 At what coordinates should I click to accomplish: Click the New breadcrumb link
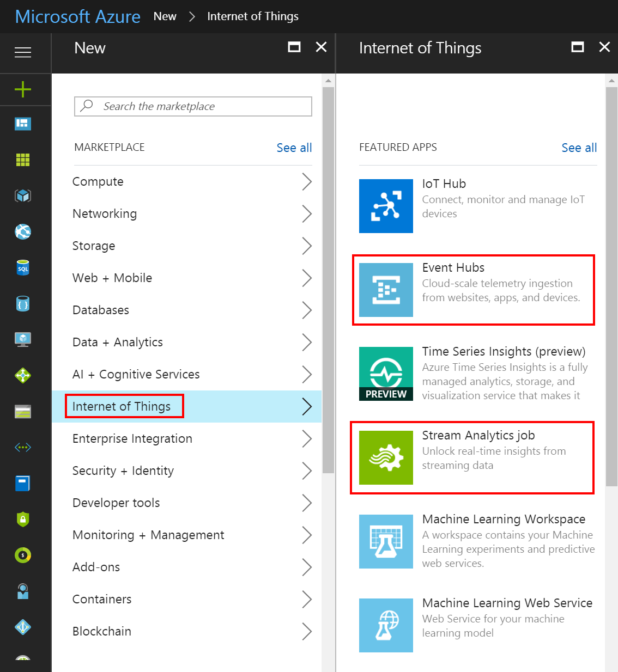tap(165, 16)
